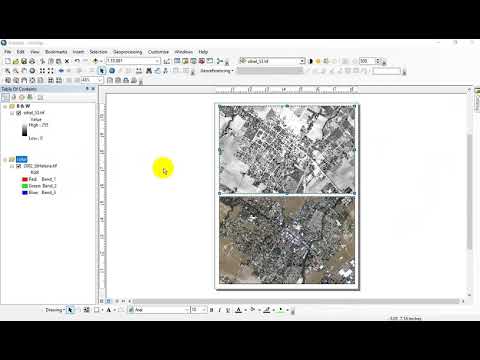Click the color aerial image in the layout
The height and width of the screenshot is (360, 480).
(287, 240)
